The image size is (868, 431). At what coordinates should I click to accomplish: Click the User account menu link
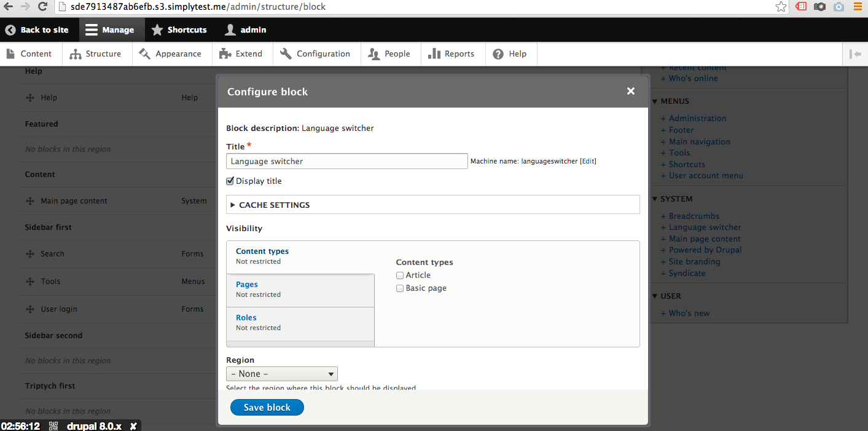[x=706, y=176]
